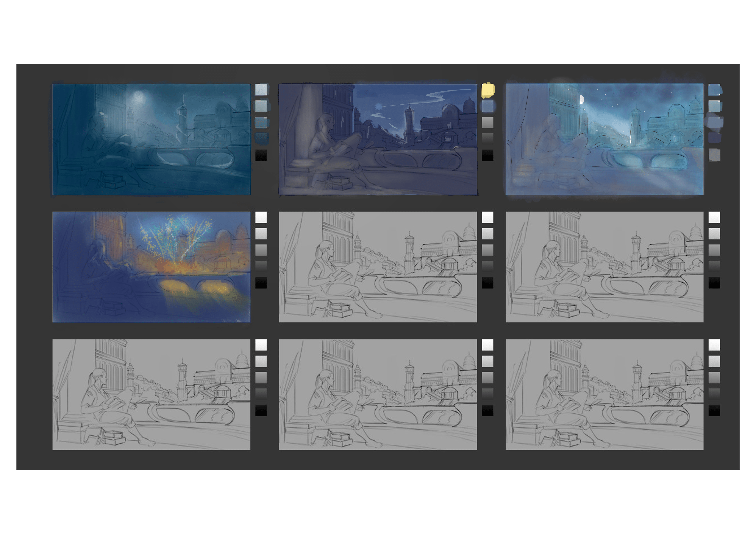
Task: Click the bottom-center gray sketch thumbnail
Action: click(378, 394)
